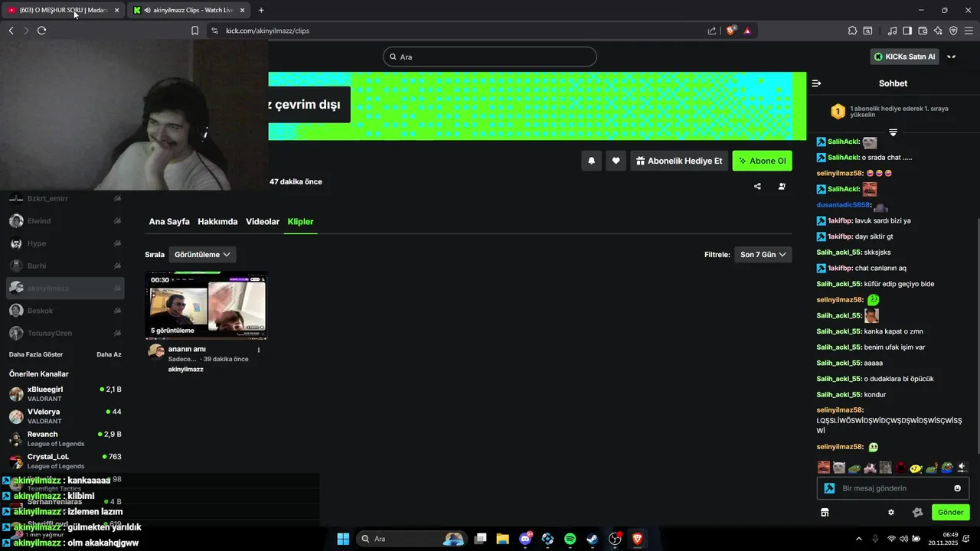Image resolution: width=980 pixels, height=551 pixels.
Task: Click the media control music note icon
Action: (x=892, y=31)
